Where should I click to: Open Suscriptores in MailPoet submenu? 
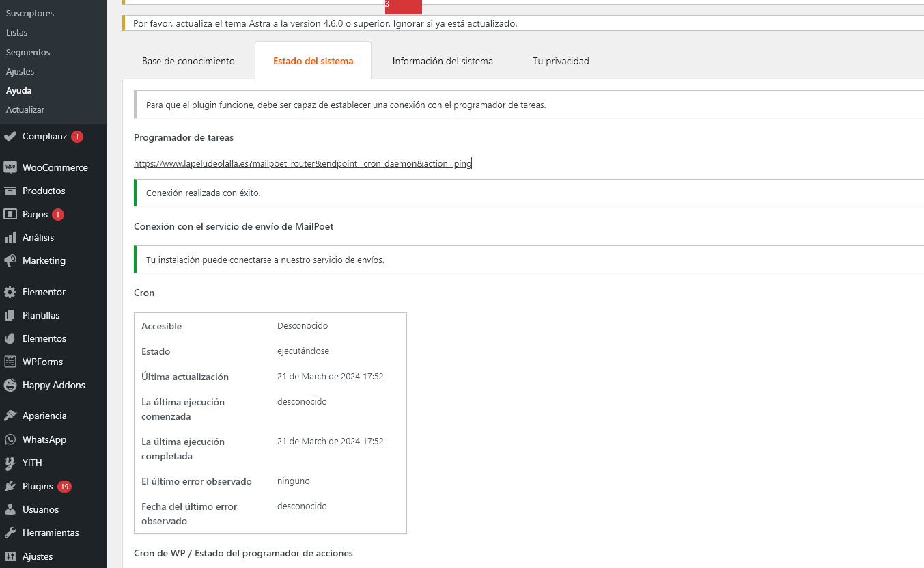click(30, 13)
